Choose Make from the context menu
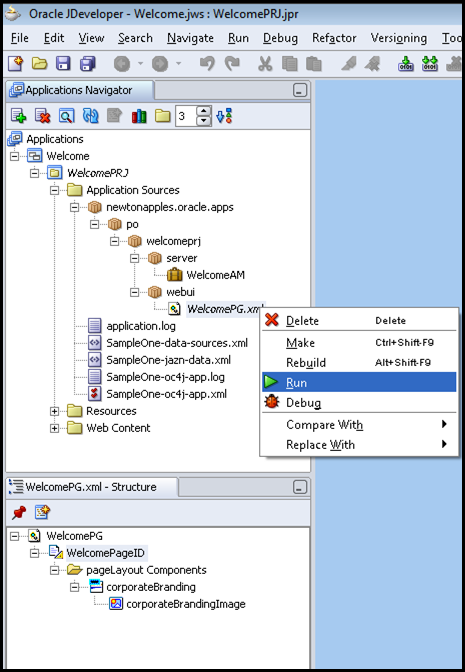Viewport: 465px width, 672px height. coord(359,342)
